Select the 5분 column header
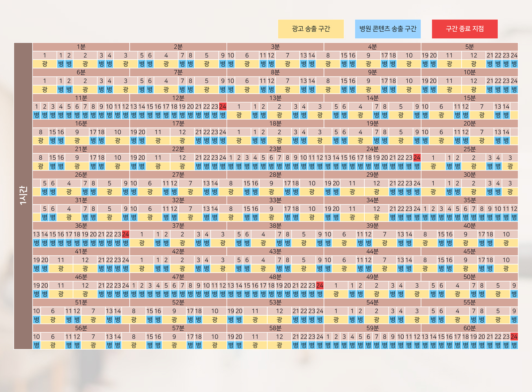 [x=469, y=47]
